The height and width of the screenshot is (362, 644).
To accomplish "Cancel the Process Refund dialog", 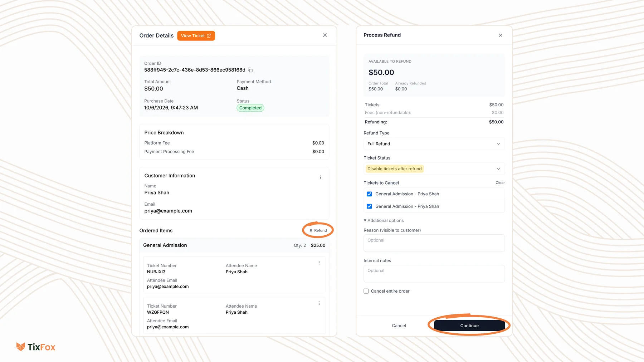I will (x=399, y=326).
